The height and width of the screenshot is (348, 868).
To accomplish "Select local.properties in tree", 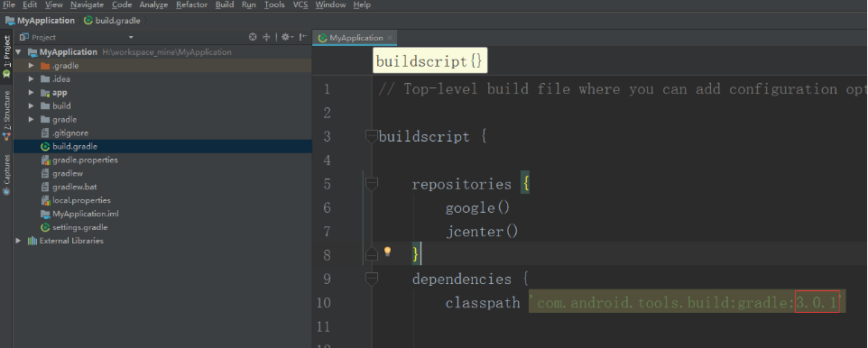I will pos(81,200).
